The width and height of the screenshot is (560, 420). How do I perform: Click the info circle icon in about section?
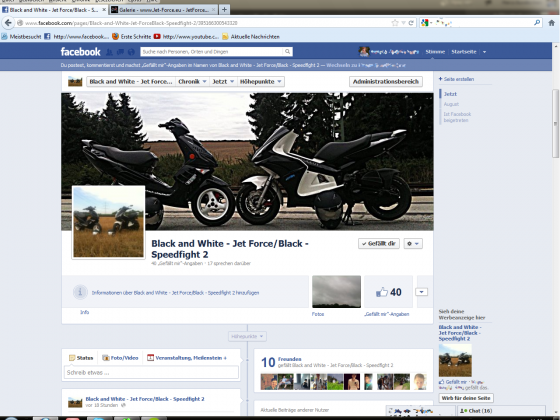click(80, 292)
